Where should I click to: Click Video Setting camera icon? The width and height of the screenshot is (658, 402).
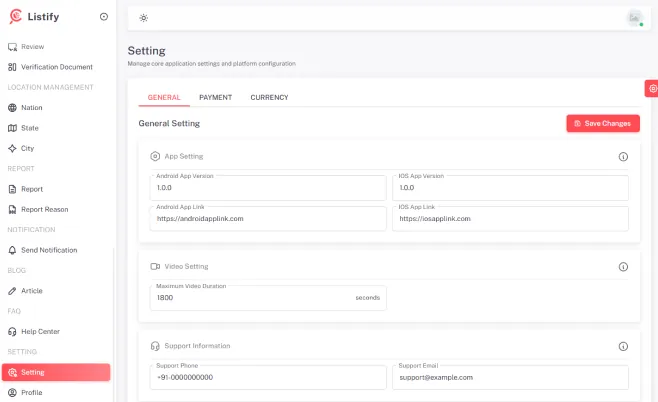155,266
